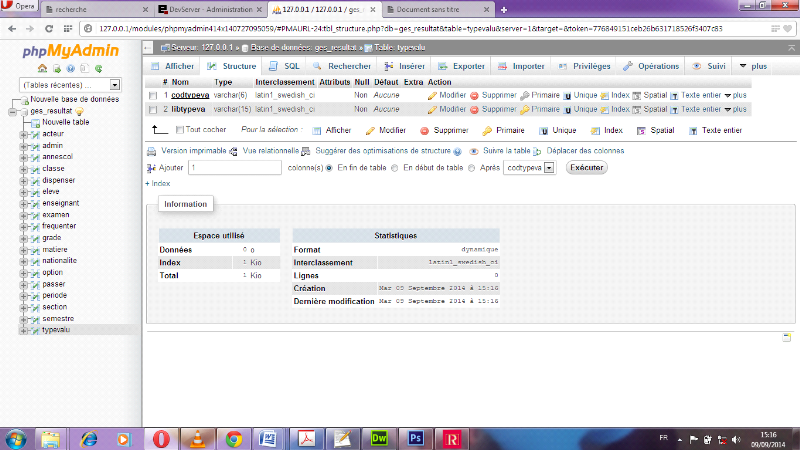The height and width of the screenshot is (450, 800).
Task: Reload navigation panel green icon
Action: 98,68
